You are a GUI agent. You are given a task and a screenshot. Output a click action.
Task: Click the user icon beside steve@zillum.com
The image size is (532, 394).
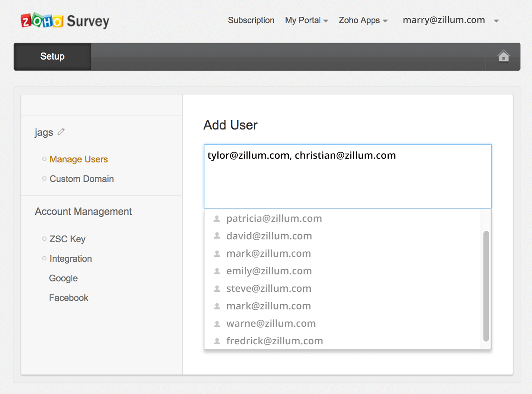pos(217,288)
